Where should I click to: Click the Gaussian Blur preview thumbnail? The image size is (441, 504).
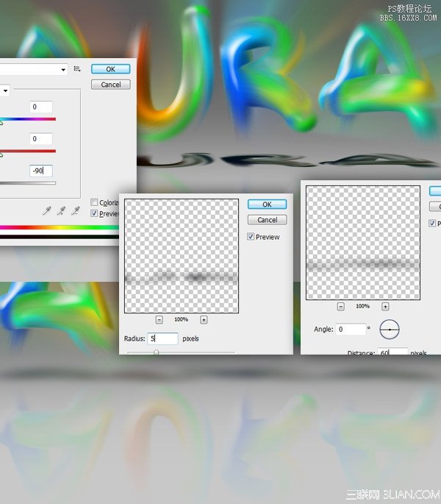[x=182, y=256]
